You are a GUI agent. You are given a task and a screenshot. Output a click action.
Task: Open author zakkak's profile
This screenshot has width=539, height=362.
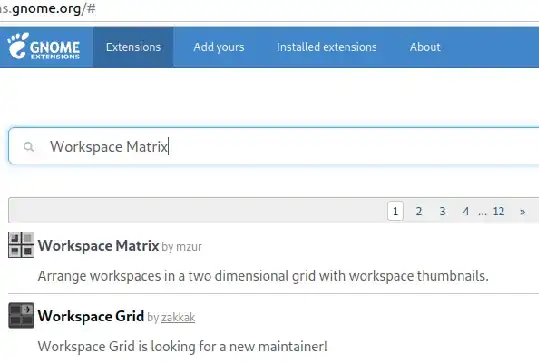[178, 317]
